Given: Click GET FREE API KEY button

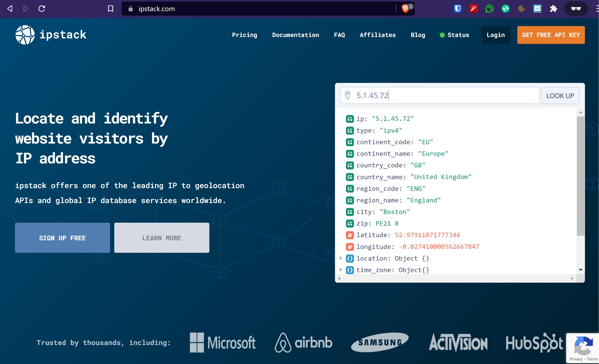Looking at the screenshot, I should [551, 35].
